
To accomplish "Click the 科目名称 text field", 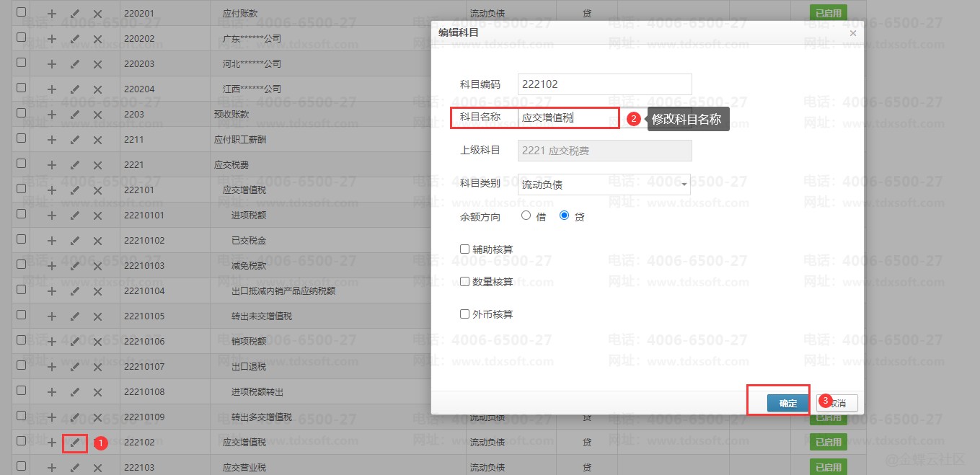I will click(x=566, y=117).
